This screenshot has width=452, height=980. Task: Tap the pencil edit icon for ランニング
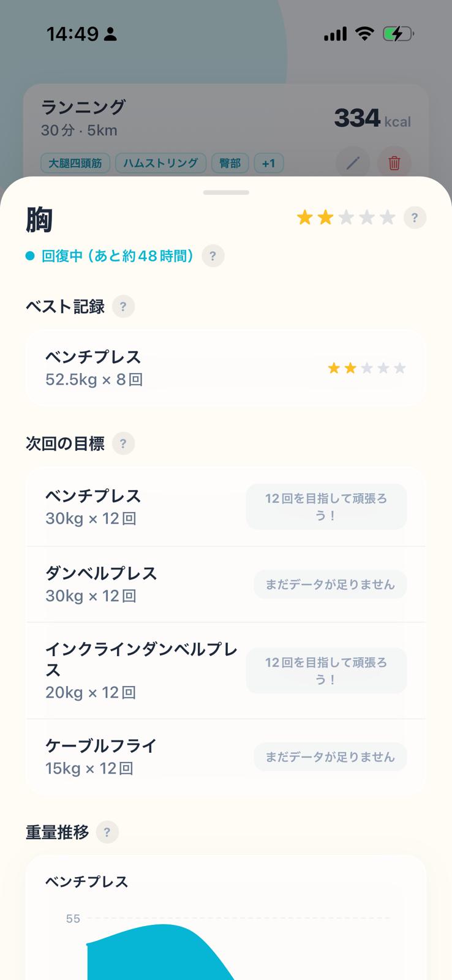click(353, 163)
